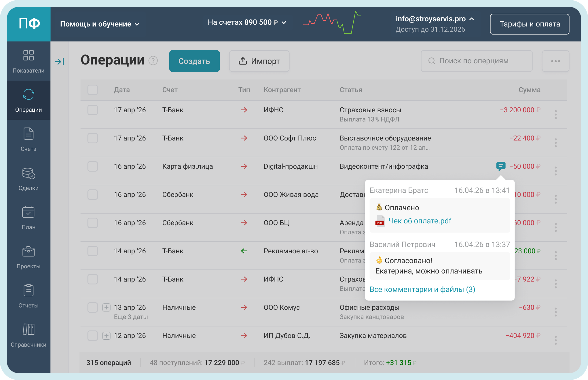
Task: Open the Отчеты menu item
Action: click(x=29, y=296)
